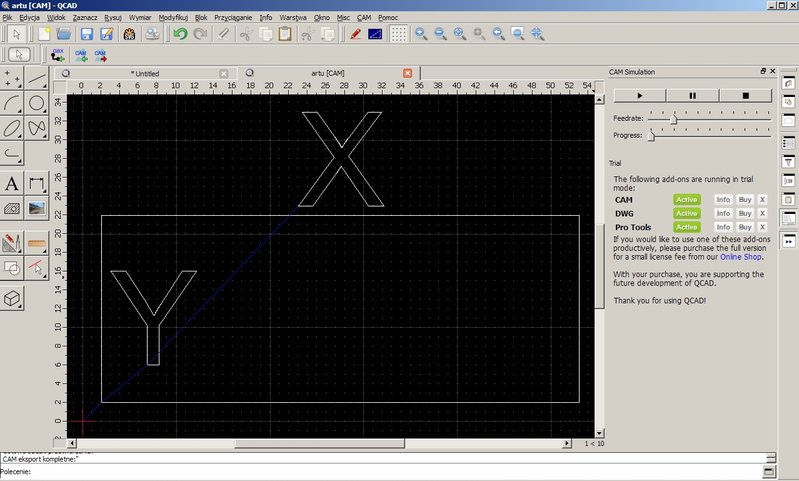The width and height of the screenshot is (799, 481).
Task: Click the Feedrate slider handle
Action: (x=674, y=119)
